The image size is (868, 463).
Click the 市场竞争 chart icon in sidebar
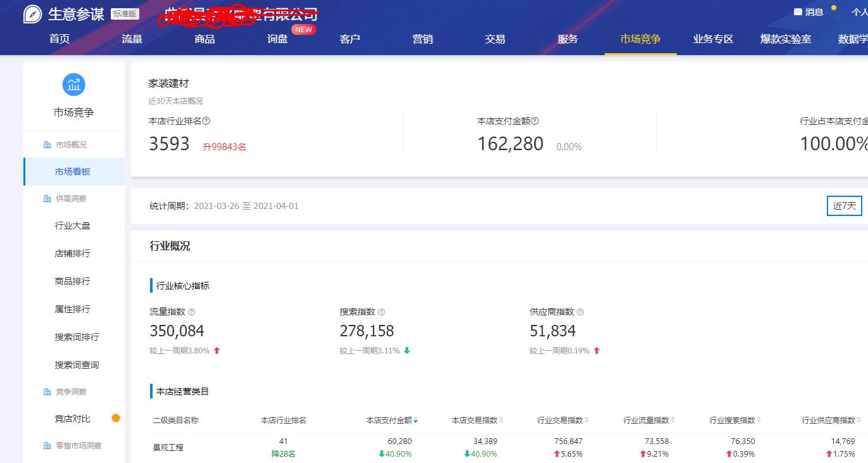[x=74, y=84]
